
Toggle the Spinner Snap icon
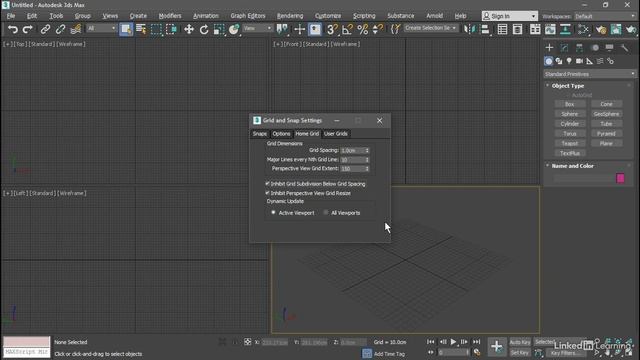pyautogui.click(x=378, y=29)
